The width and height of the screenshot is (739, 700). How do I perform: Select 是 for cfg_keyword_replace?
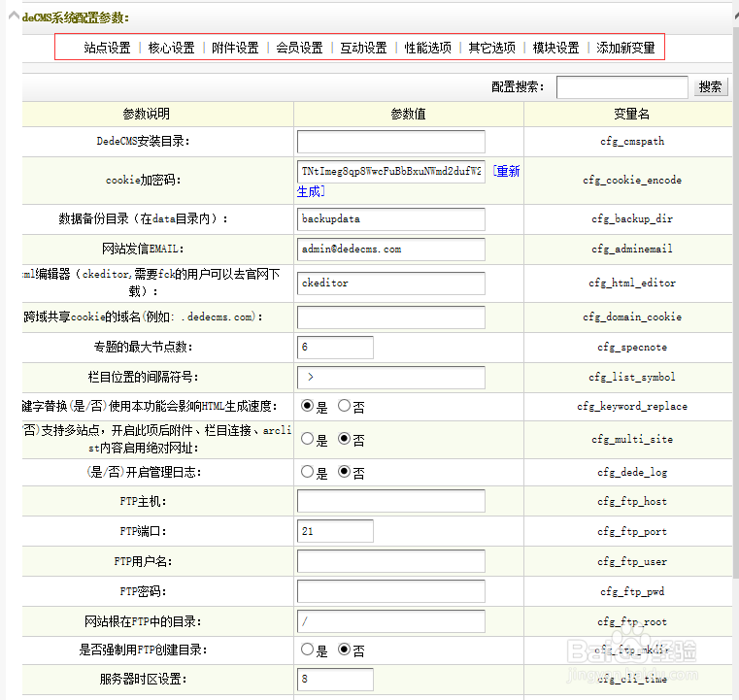(307, 406)
